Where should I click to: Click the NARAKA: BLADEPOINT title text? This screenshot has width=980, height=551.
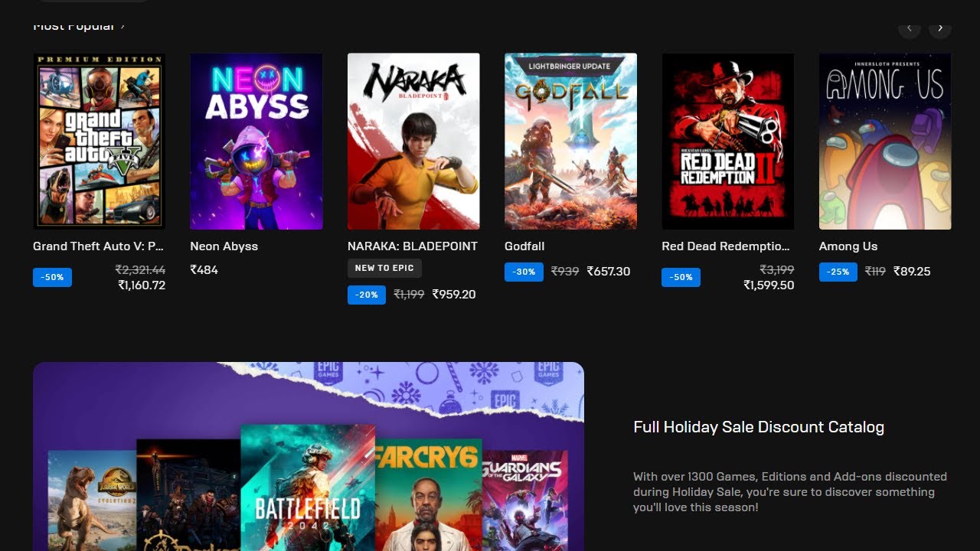413,246
